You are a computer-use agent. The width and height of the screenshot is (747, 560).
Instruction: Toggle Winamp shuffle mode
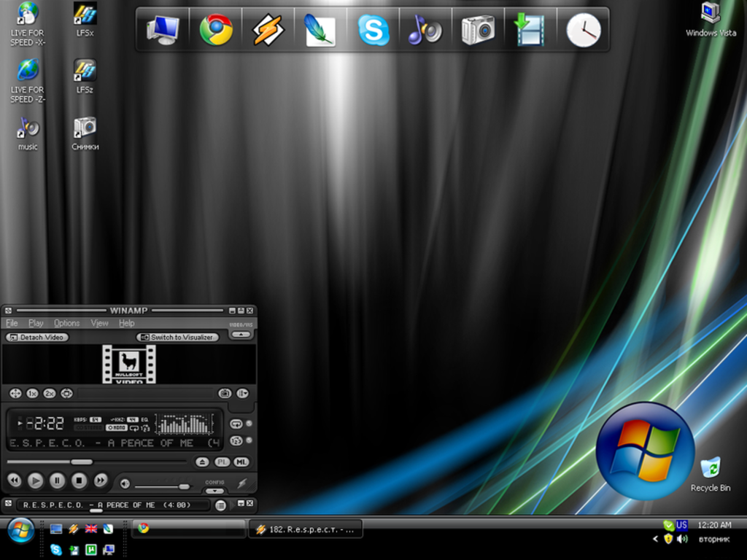point(236,441)
